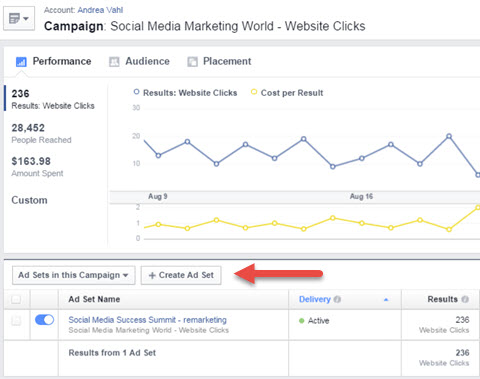Click the Performance tab chart icon

(21, 62)
